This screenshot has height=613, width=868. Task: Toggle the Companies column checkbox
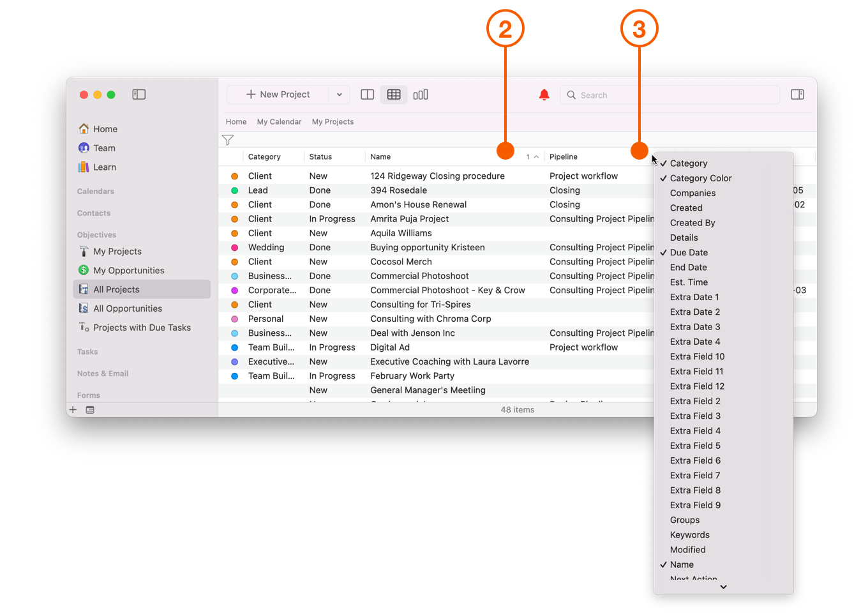(692, 193)
